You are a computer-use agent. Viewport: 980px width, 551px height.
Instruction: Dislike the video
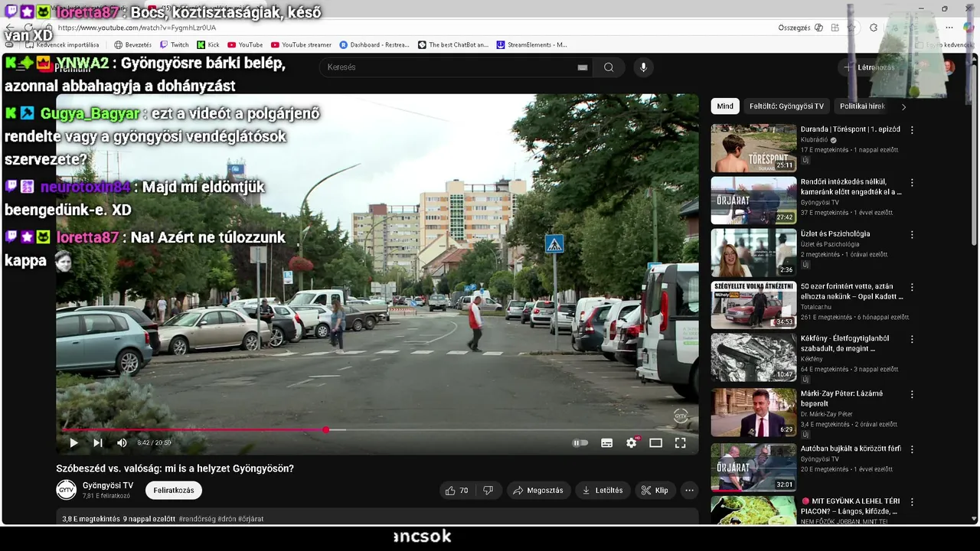(x=488, y=491)
